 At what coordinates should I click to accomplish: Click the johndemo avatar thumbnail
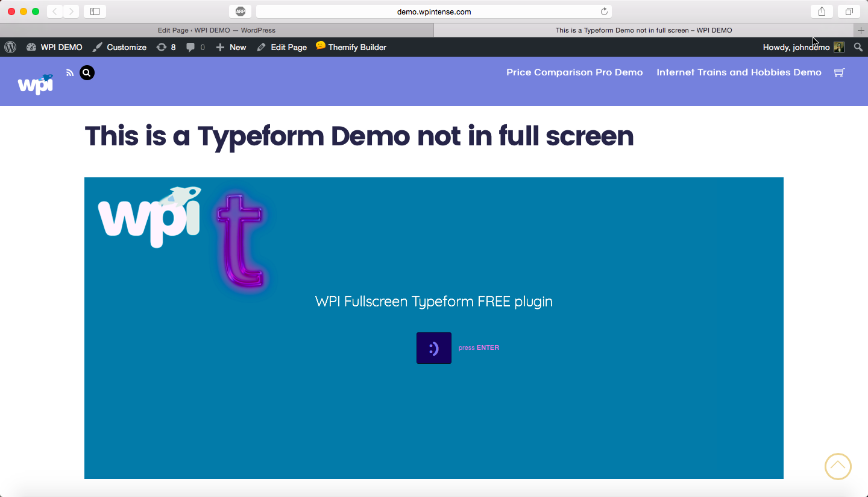pyautogui.click(x=839, y=47)
